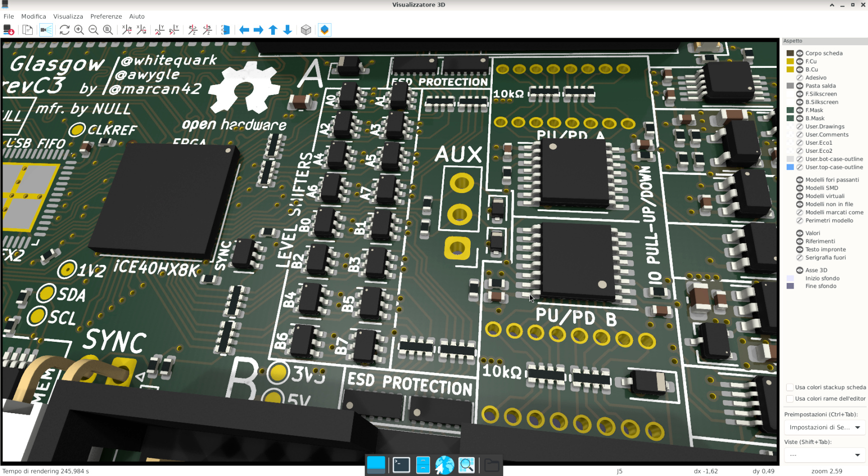Flip the board view icon
This screenshot has height=476, width=868.
pyautogui.click(x=226, y=30)
